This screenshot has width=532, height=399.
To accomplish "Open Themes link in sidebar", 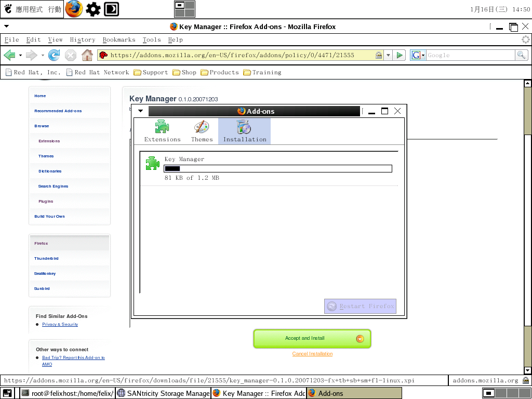I will pyautogui.click(x=46, y=156).
